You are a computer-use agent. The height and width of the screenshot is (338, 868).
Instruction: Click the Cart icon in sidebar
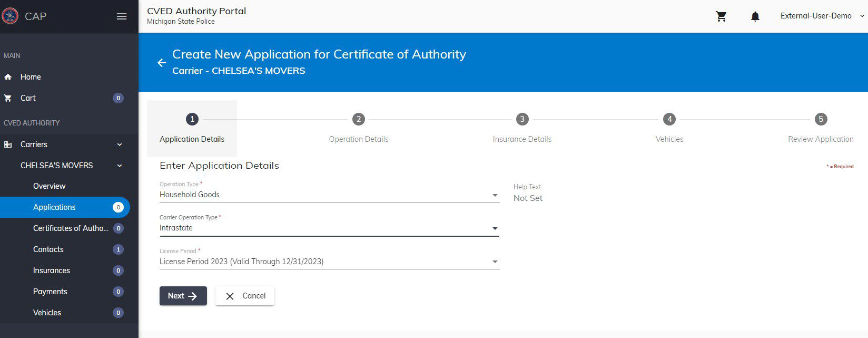8,98
